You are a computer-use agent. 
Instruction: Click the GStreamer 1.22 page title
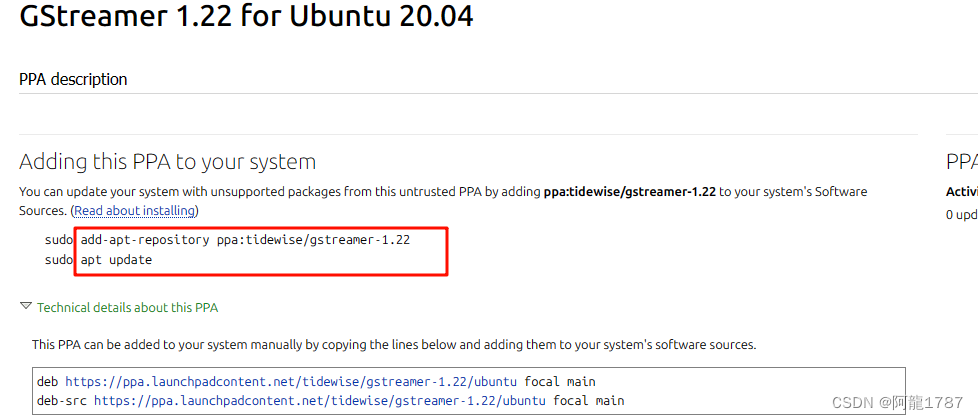coord(246,16)
